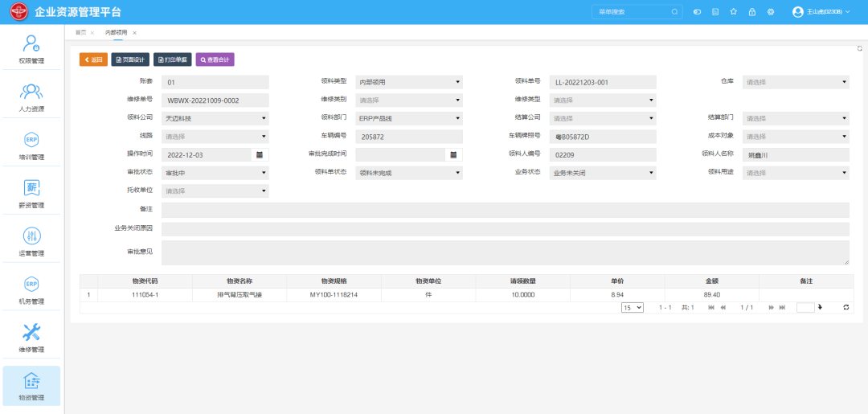Switch to the 首页 tab
This screenshot has width=868, height=414.
pos(80,32)
